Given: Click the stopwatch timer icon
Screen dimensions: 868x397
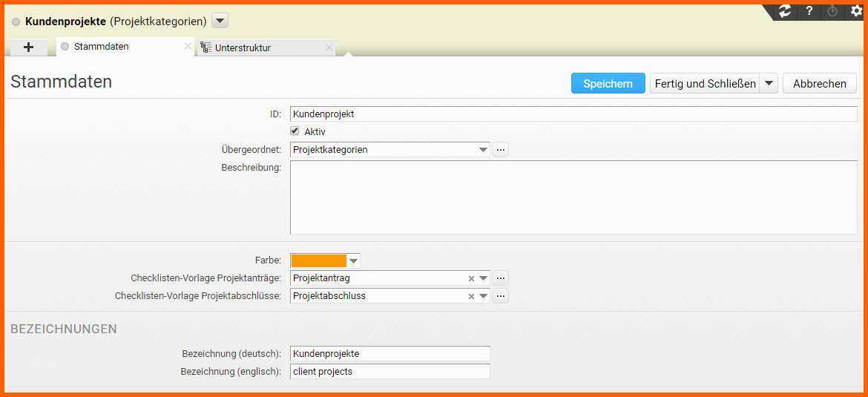Looking at the screenshot, I should point(833,11).
